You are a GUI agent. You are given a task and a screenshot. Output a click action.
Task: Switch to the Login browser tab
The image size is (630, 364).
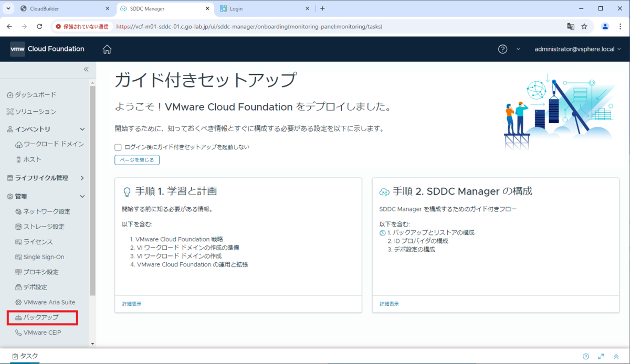265,9
